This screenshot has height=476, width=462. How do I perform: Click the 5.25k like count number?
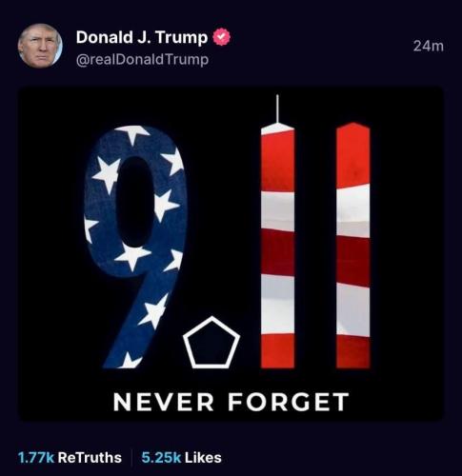[161, 458]
